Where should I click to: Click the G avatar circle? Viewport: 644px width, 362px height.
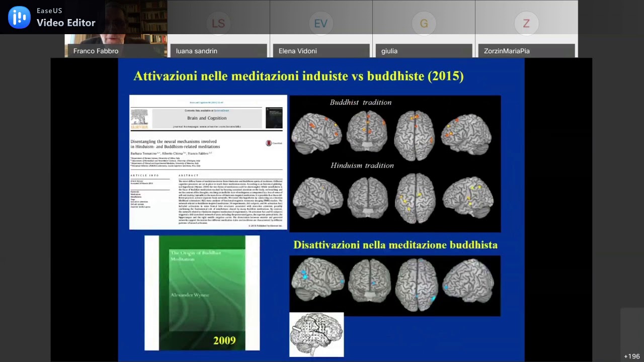[x=424, y=24]
